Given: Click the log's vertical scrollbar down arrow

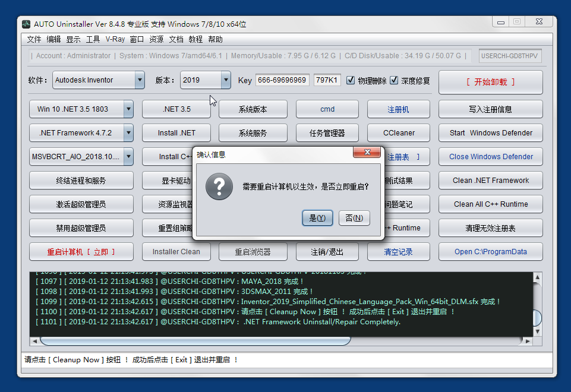Looking at the screenshot, I should pyautogui.click(x=538, y=331).
